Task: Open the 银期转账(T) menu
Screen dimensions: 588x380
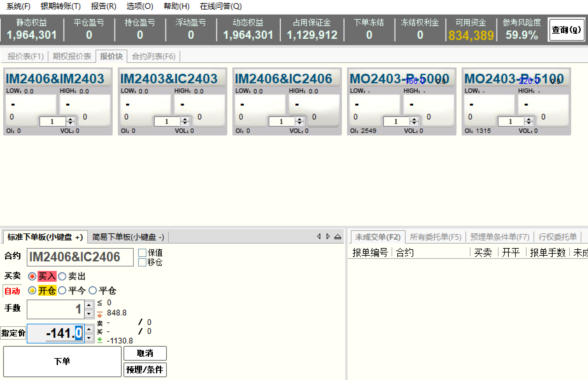Action: click(x=60, y=6)
